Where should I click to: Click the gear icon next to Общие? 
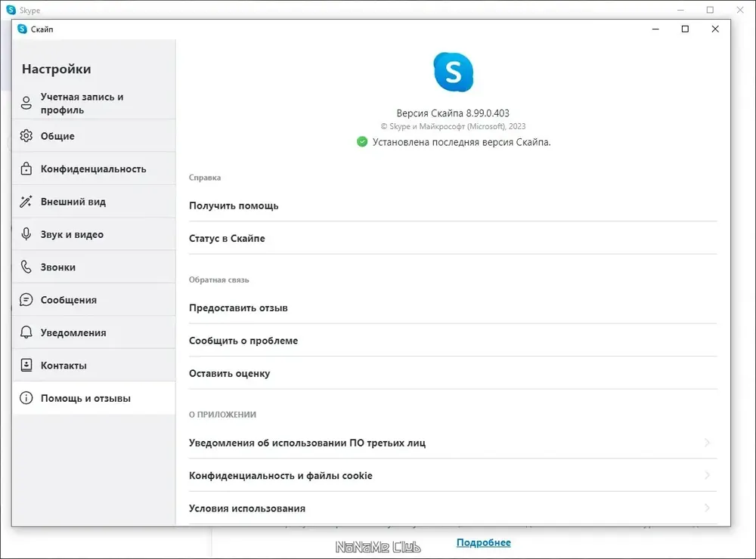(x=26, y=136)
